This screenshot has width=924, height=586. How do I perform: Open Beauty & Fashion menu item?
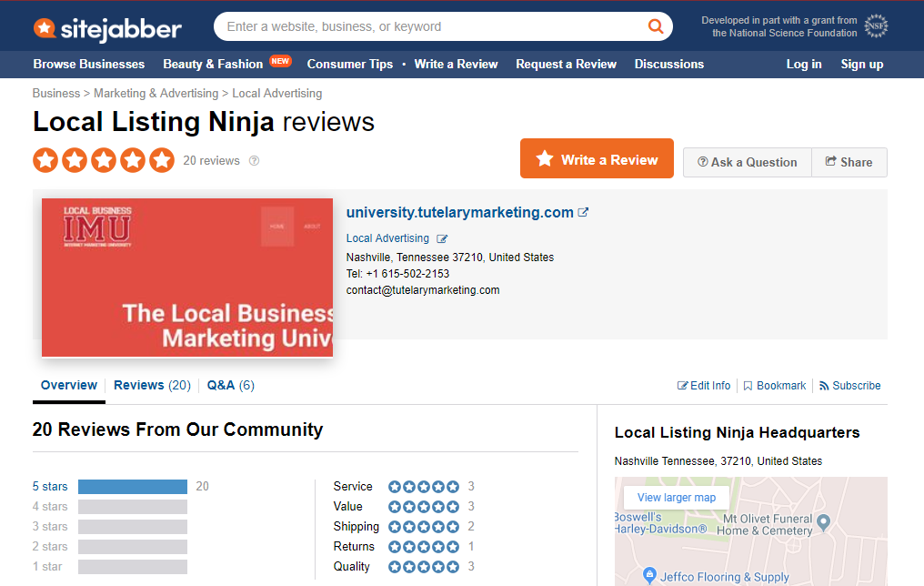(213, 65)
